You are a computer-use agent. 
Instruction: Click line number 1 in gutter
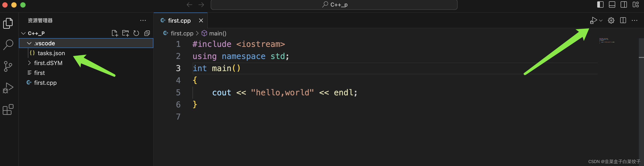178,44
